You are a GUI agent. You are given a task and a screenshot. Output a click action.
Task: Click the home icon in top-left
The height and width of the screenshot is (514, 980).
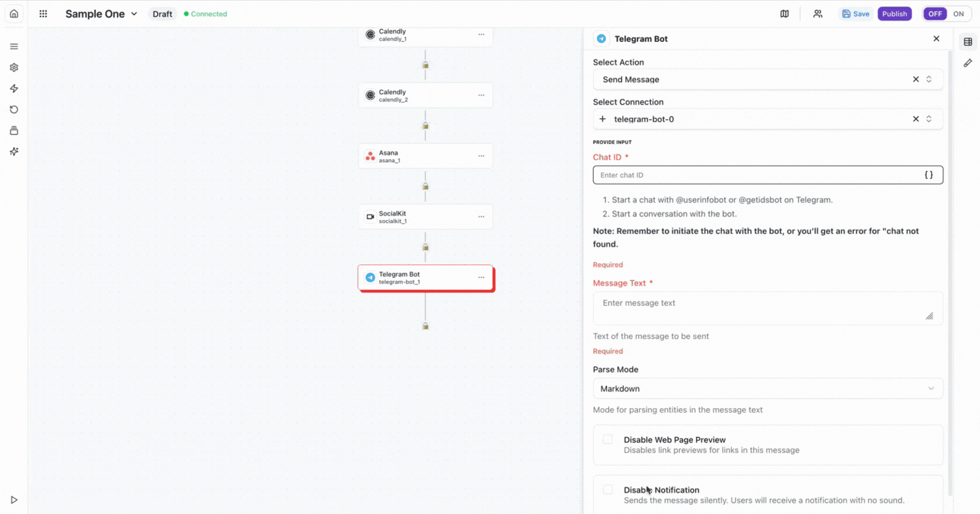[x=14, y=13]
